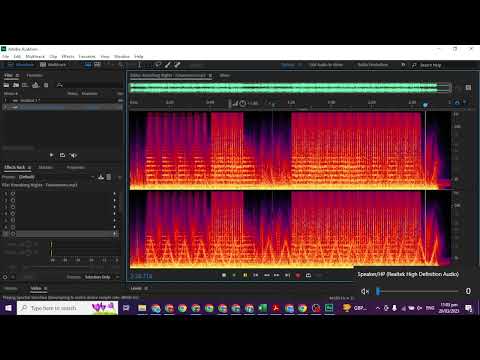Image resolution: width=480 pixels, height=360 pixels.
Task: Open effect slot 2 arrow menu
Action: point(114,200)
